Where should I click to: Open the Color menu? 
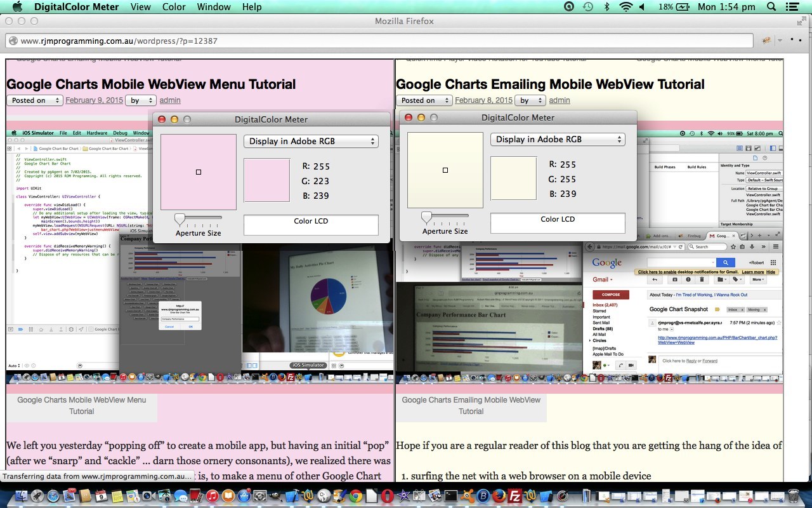pyautogui.click(x=174, y=7)
